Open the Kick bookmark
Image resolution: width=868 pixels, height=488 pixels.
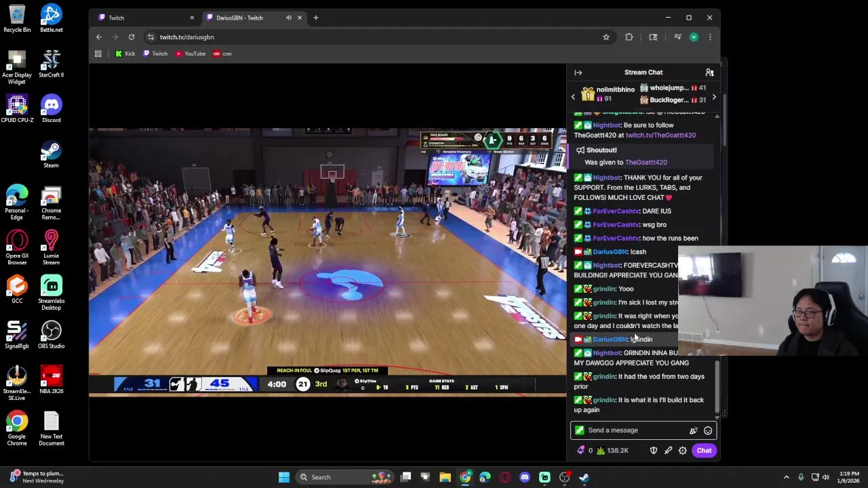(125, 54)
